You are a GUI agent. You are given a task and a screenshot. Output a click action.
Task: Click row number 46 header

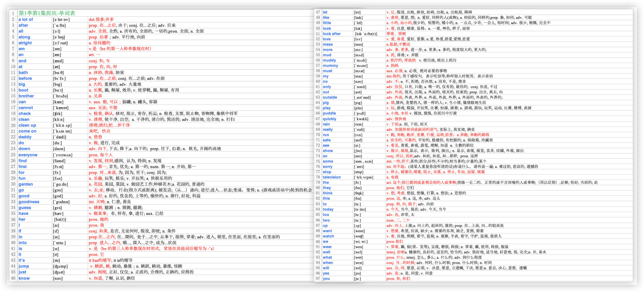pos(13,278)
